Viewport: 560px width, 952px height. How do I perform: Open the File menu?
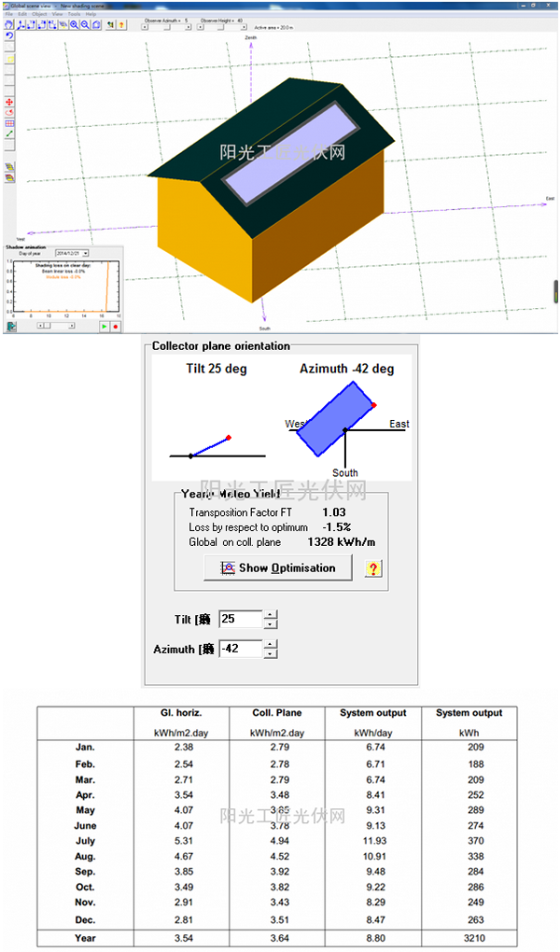click(x=9, y=14)
